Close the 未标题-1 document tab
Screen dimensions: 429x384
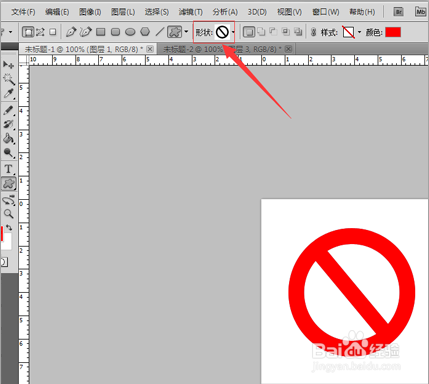150,49
